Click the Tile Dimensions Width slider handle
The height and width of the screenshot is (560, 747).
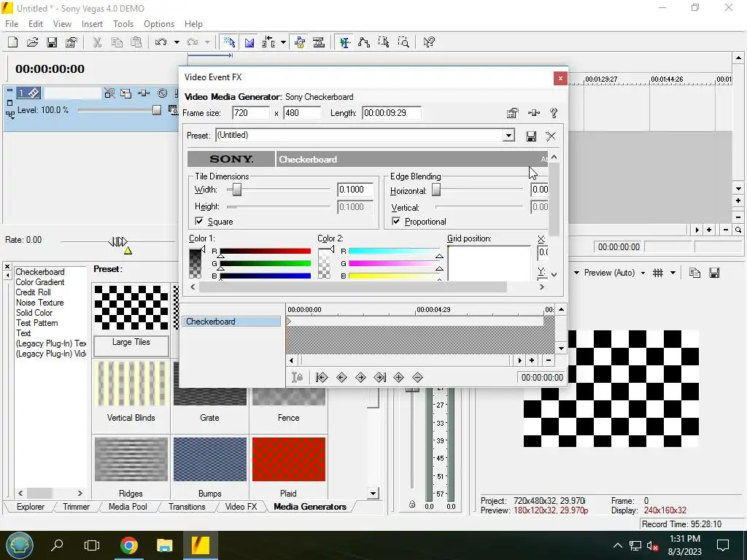coord(237,190)
